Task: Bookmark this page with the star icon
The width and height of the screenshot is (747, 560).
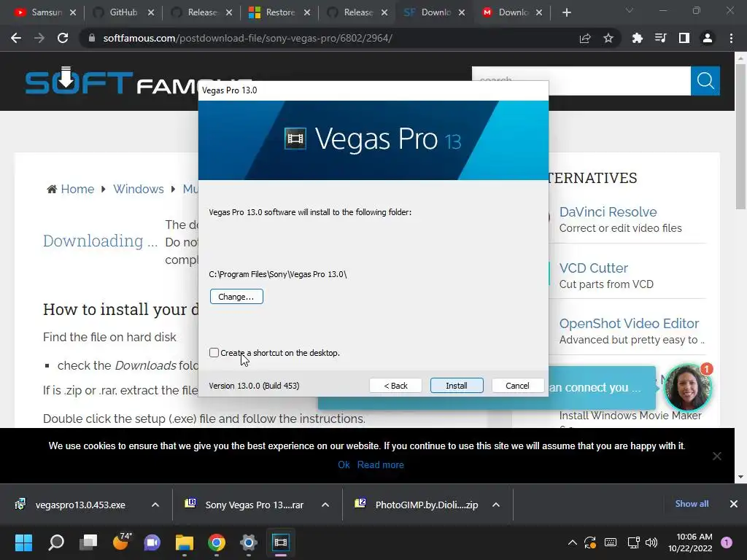Action: pyautogui.click(x=608, y=38)
